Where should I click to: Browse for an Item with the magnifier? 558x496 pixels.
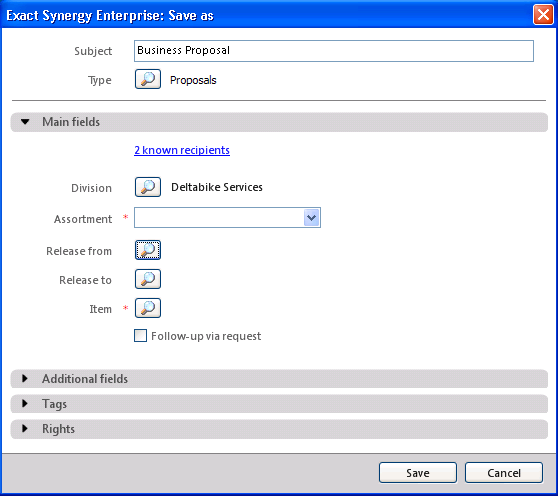[148, 308]
